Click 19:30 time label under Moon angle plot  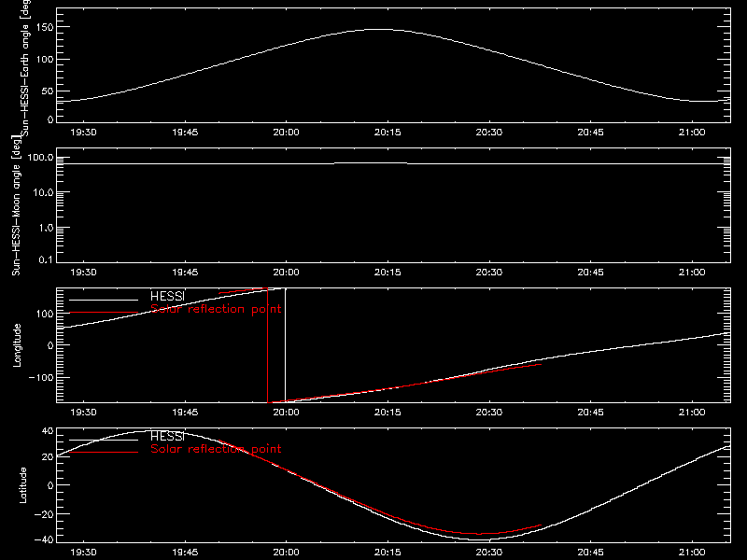pos(83,273)
